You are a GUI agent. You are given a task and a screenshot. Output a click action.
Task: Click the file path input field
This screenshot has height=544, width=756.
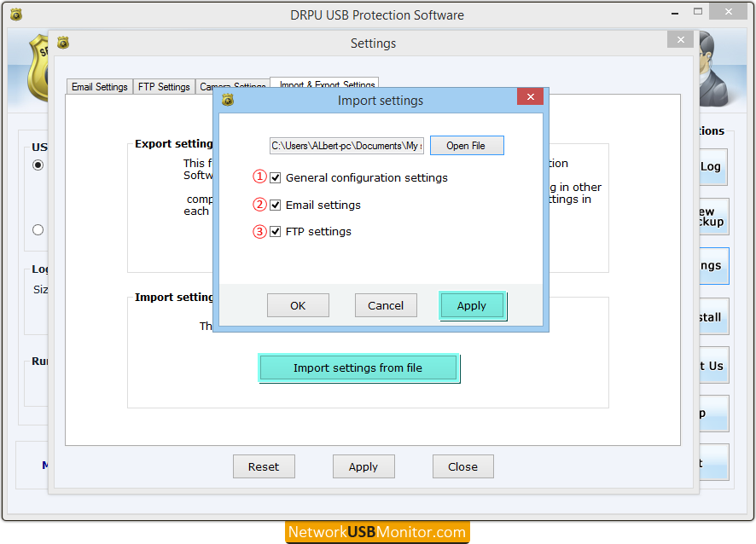click(x=346, y=146)
